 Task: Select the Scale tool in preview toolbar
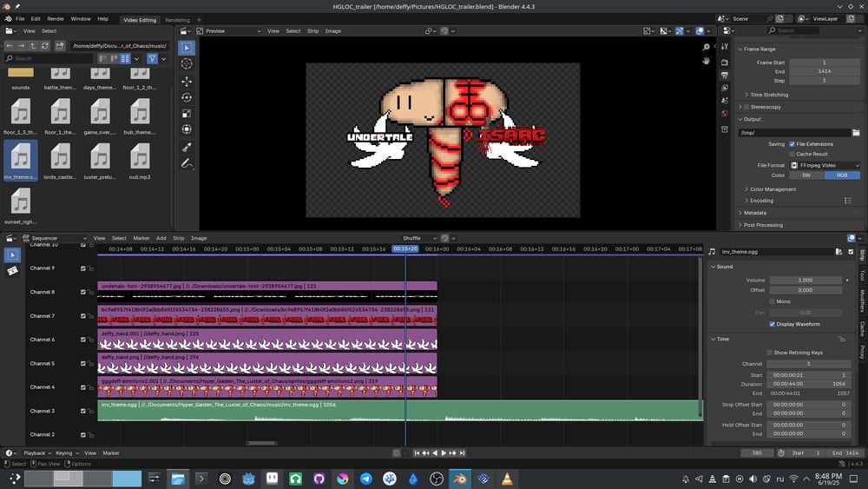tap(187, 114)
